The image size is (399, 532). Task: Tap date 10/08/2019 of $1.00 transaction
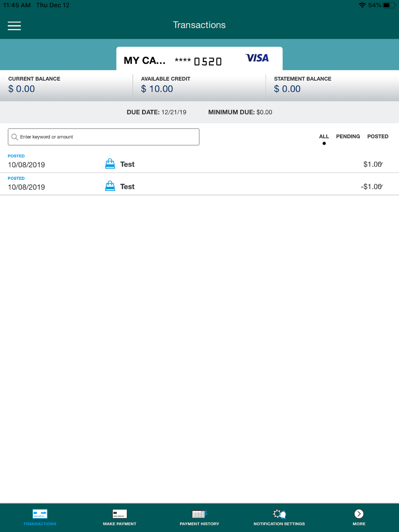tap(26, 165)
